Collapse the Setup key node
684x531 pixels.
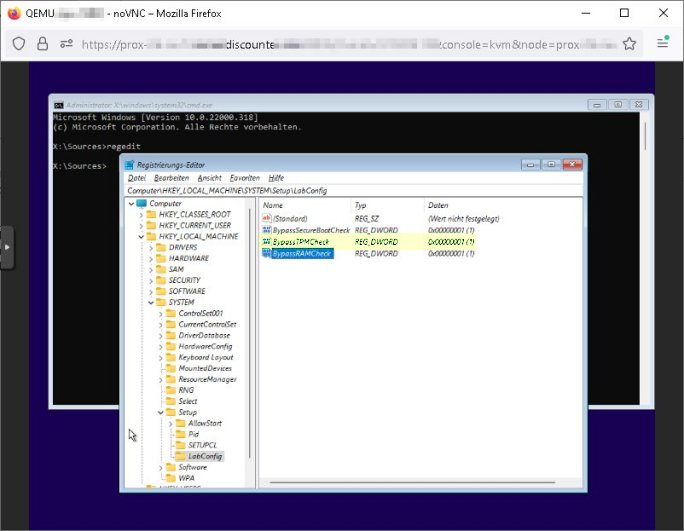click(162, 412)
